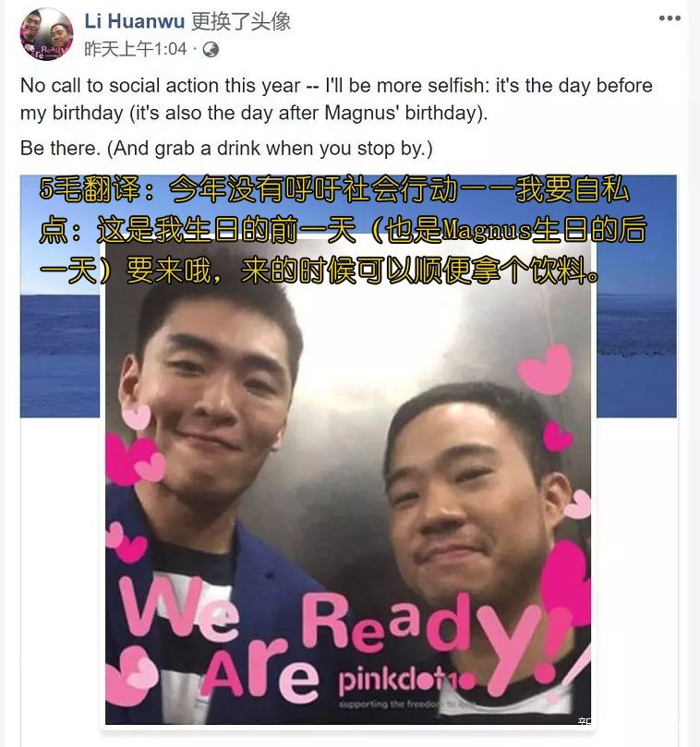Open the post timestamp 昨天上午1:04
The height and width of the screenshot is (747, 700).
(x=136, y=49)
